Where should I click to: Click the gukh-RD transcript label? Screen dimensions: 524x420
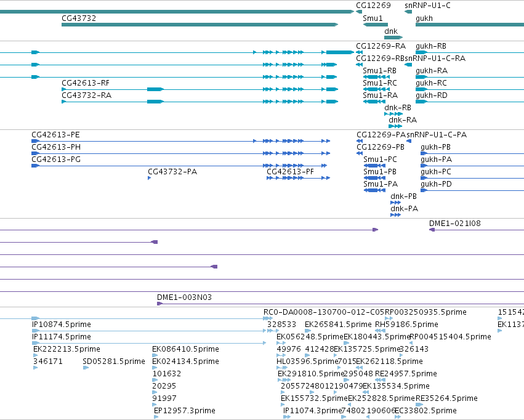coord(432,95)
